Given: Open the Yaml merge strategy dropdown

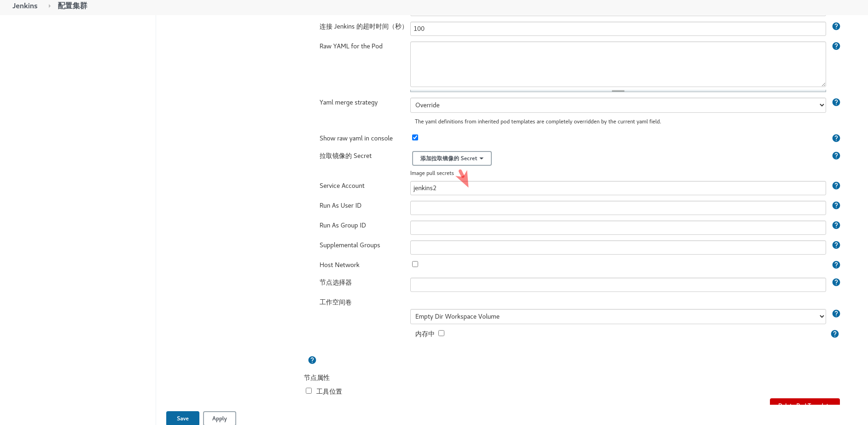Looking at the screenshot, I should (618, 105).
